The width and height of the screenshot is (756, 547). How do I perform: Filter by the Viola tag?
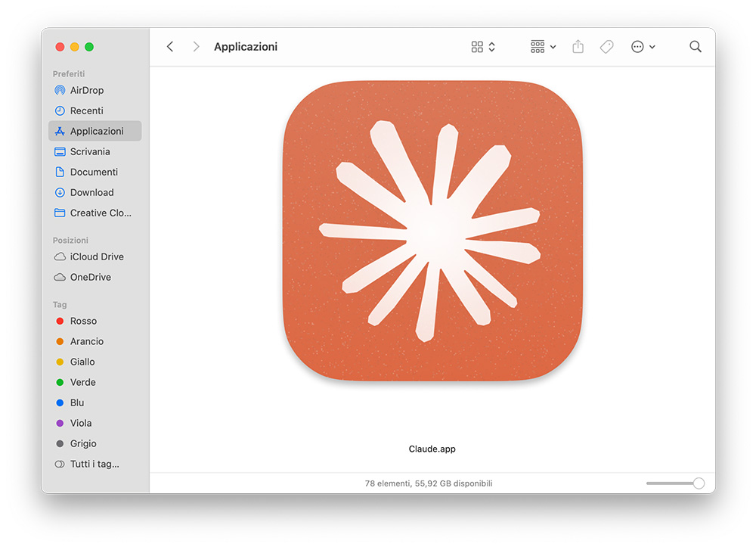95,423
